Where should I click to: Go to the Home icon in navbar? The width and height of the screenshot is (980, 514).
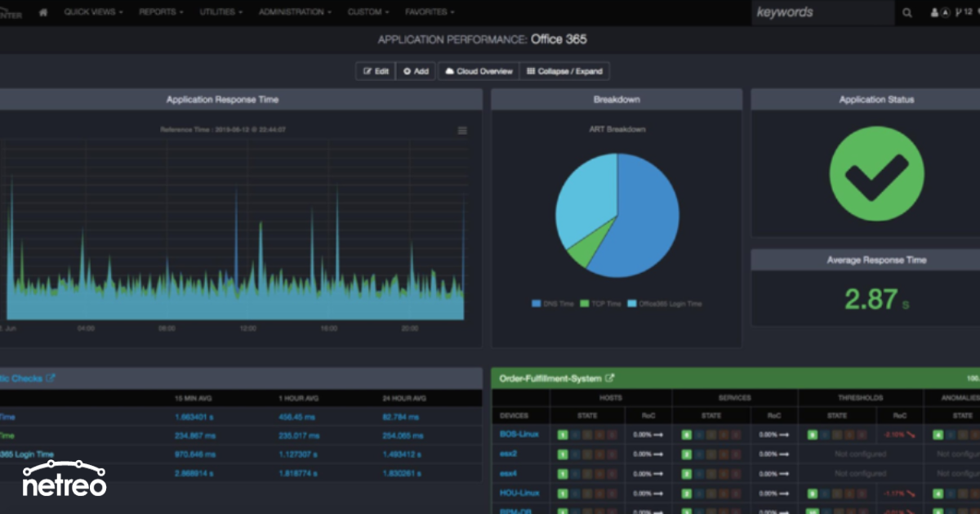coord(43,12)
